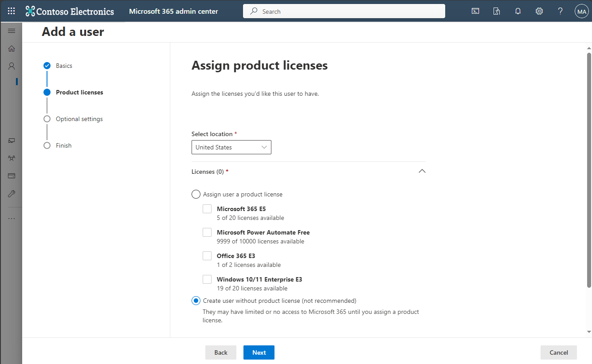Click the vertical scrollbar thumb
This screenshot has width=592, height=364.
tap(589, 170)
